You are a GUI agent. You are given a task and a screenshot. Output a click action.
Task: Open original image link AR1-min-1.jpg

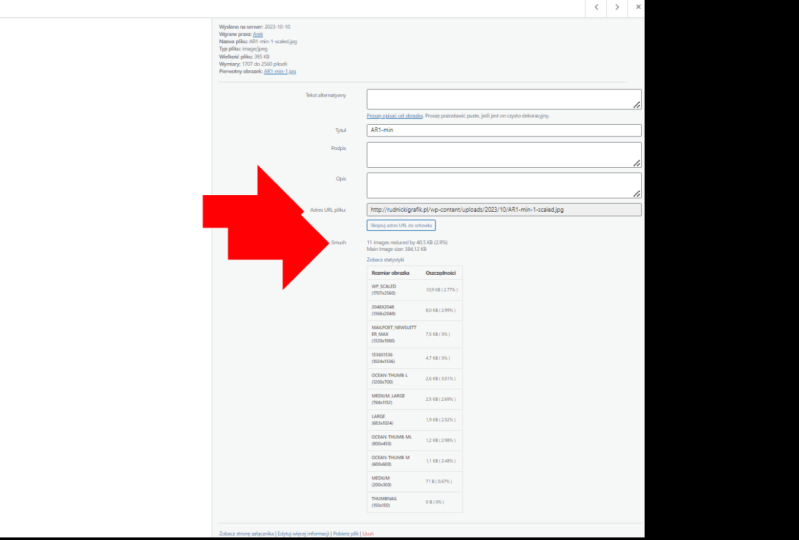280,71
